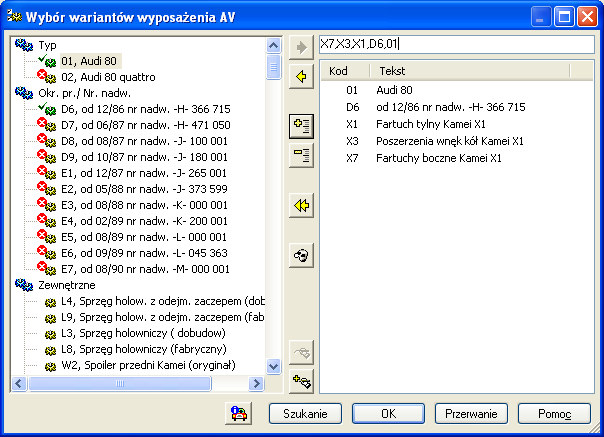Click the green check icon of D6 row

pyautogui.click(x=47, y=109)
